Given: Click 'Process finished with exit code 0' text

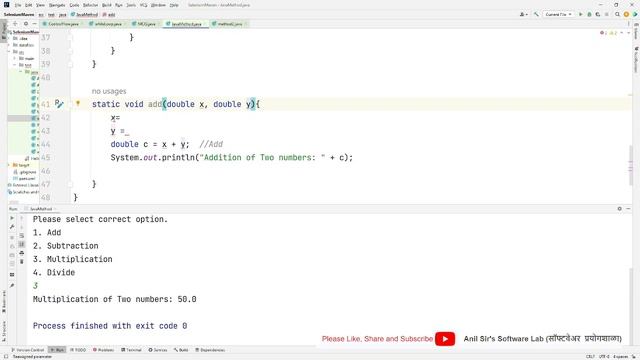Looking at the screenshot, I should [110, 326].
